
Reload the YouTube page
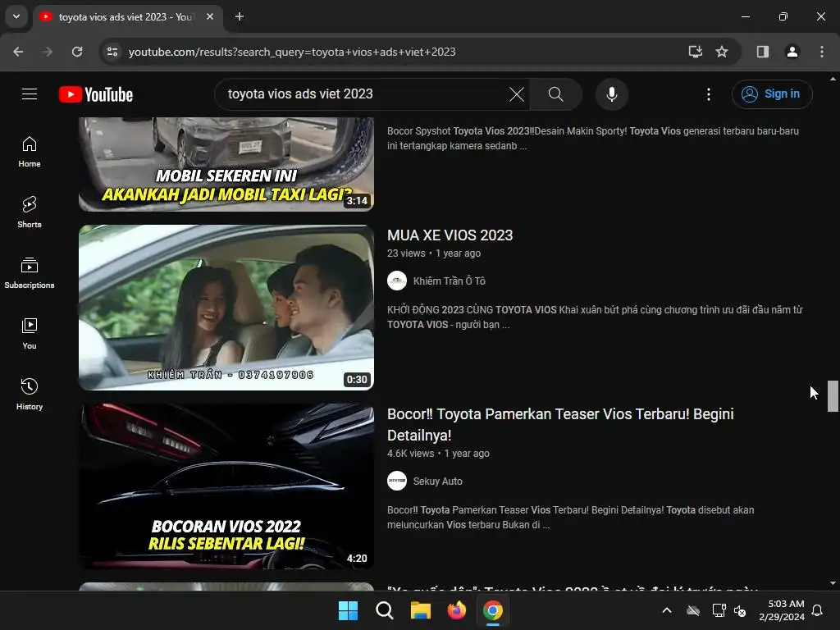tap(77, 52)
